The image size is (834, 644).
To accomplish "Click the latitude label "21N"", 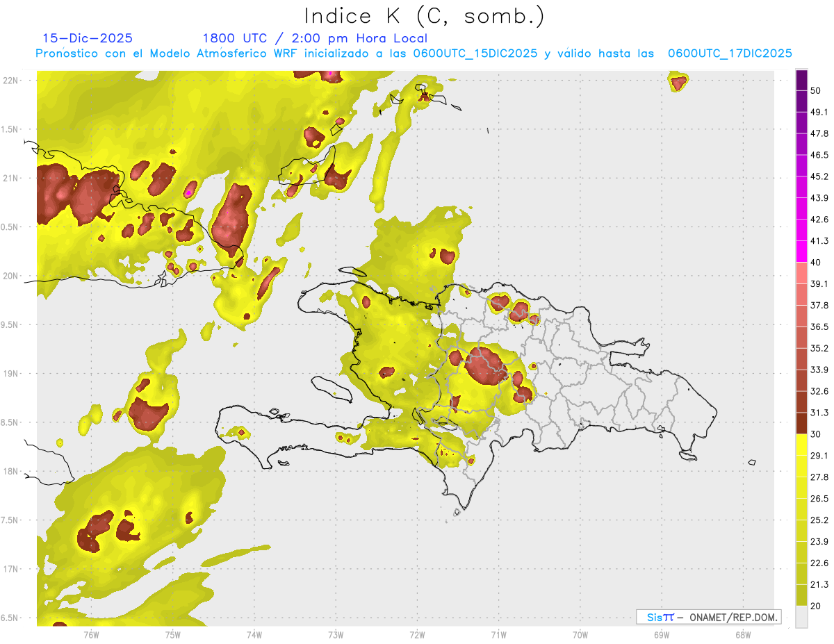I will click(10, 178).
